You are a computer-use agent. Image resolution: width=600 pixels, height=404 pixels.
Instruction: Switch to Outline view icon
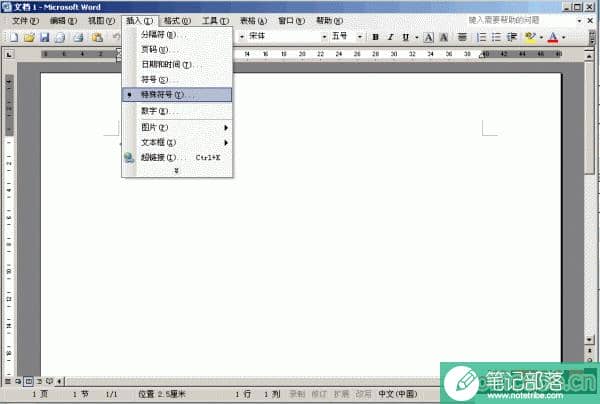click(x=39, y=381)
